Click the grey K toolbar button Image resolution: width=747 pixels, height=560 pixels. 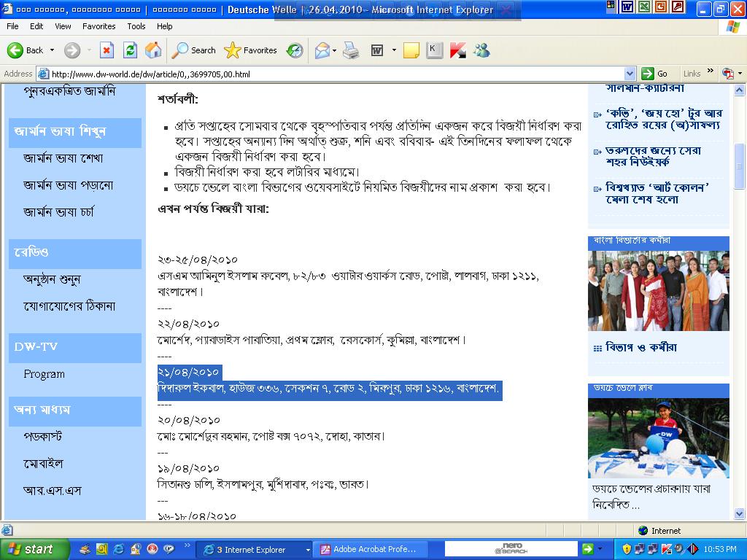434,50
